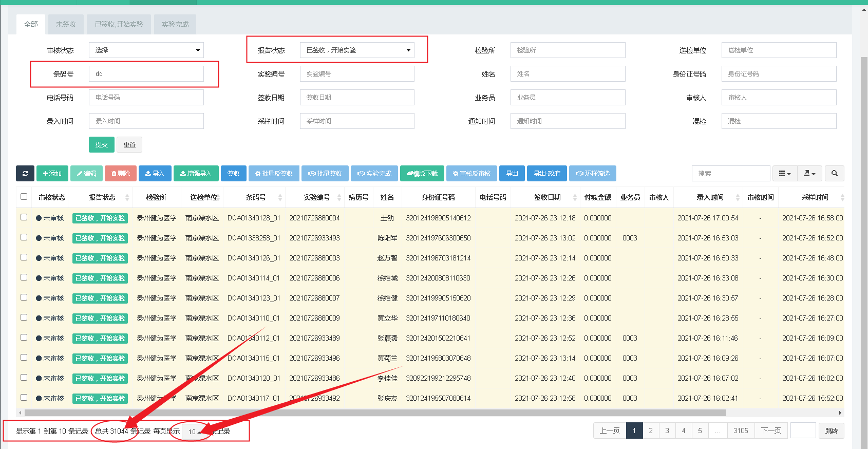Click the 批量反签收 gear button
Viewport: 868px width, 449px height.
[x=274, y=174]
